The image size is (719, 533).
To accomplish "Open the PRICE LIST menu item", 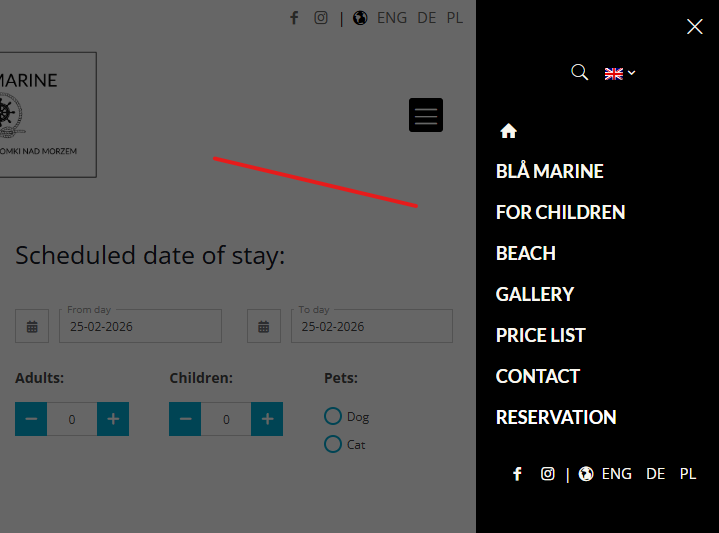I will [541, 335].
